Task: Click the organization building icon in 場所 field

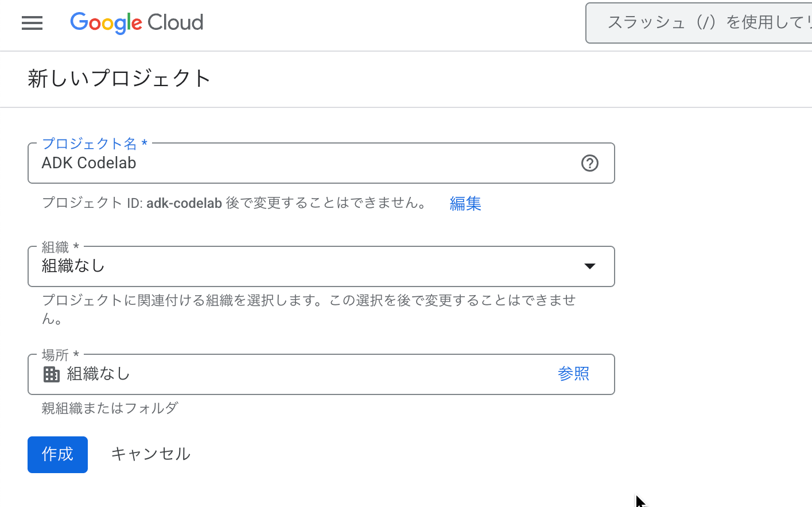Action: (52, 374)
